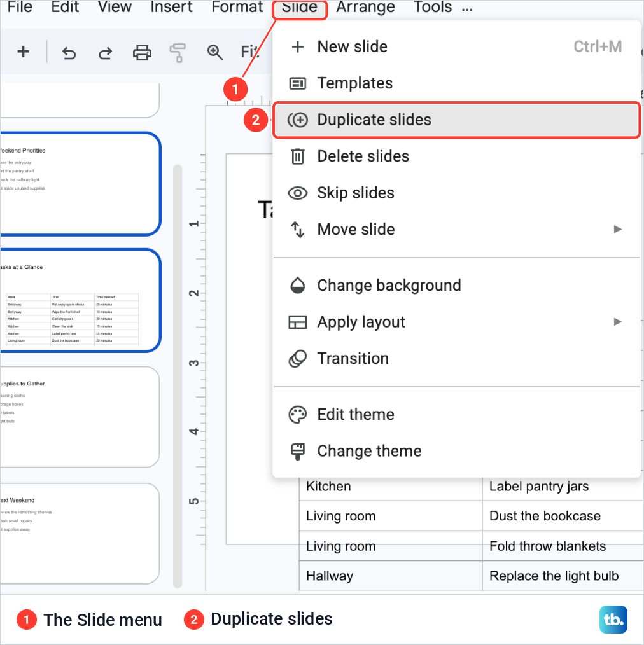Select the Weekend Priorities slide thumbnail
This screenshot has height=645, width=644.
(80, 184)
